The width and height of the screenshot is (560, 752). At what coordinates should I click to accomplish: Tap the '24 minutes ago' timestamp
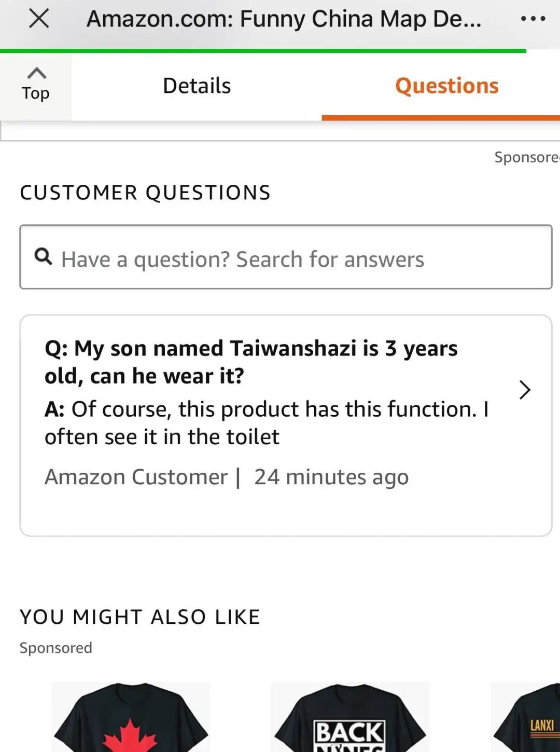click(331, 477)
